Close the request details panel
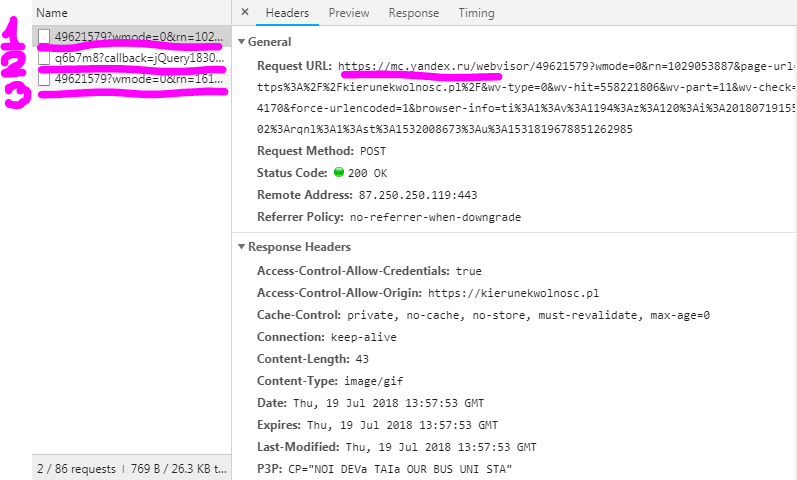The image size is (797, 480). (245, 13)
